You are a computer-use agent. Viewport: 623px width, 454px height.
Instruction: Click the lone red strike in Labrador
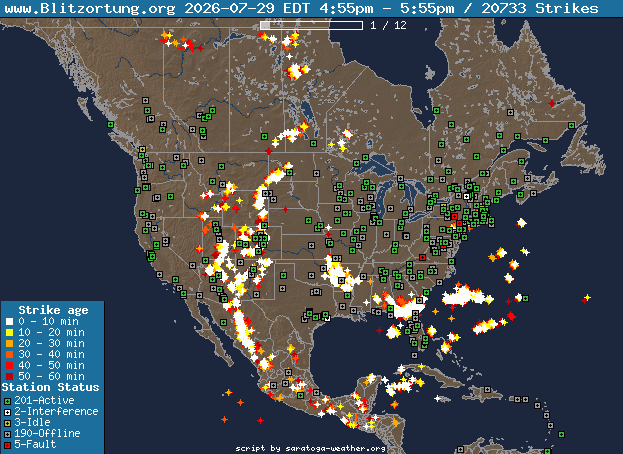point(552,104)
